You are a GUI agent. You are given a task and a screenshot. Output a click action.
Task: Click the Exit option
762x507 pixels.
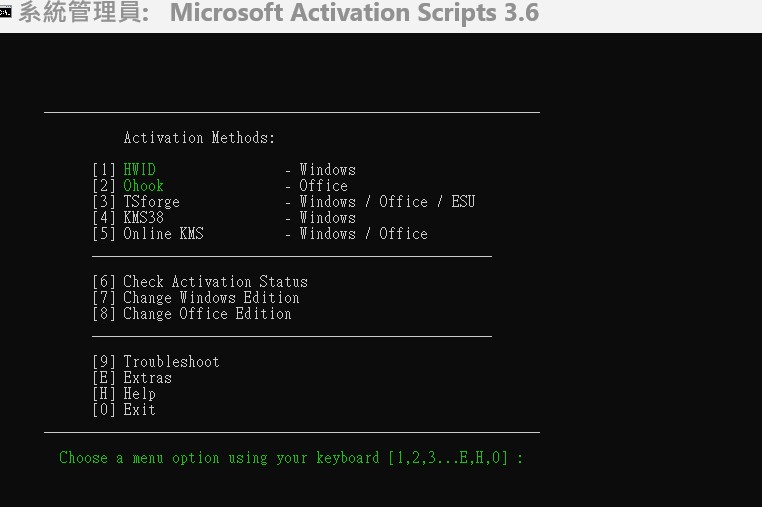coord(139,410)
